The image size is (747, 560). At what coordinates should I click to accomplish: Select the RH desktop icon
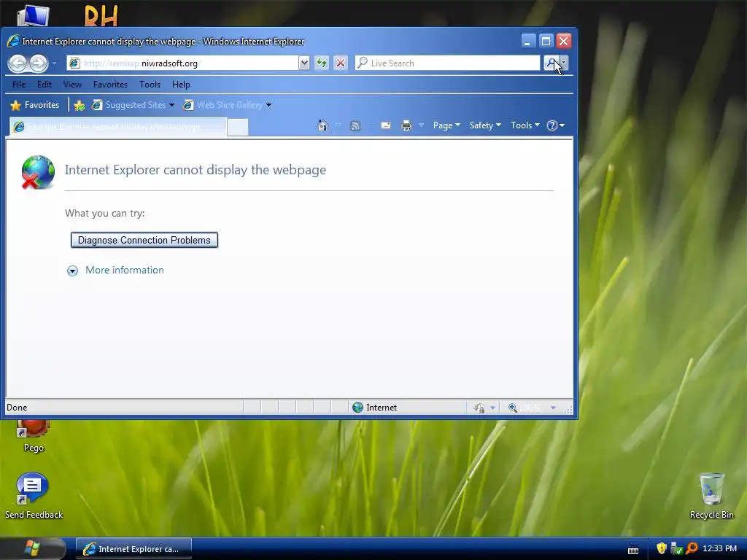click(101, 15)
